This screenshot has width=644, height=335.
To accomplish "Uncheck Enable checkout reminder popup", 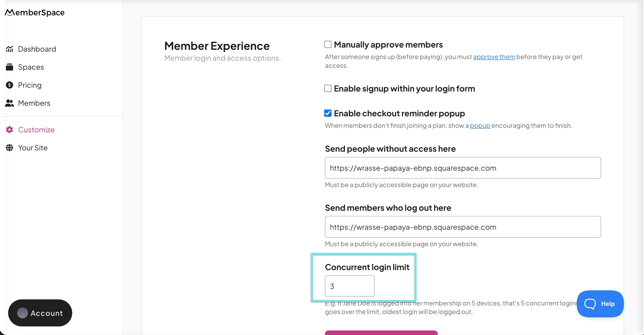I will [328, 113].
